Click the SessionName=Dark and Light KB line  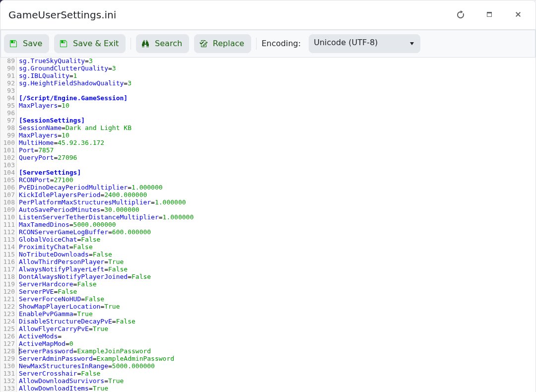[x=75, y=128]
